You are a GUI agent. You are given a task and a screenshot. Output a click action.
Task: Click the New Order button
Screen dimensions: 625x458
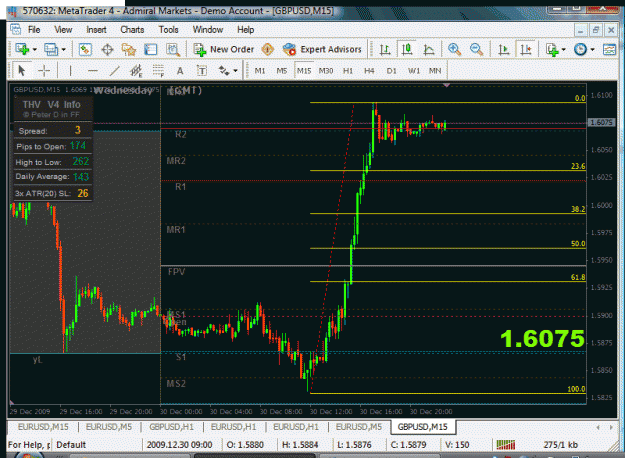(224, 49)
